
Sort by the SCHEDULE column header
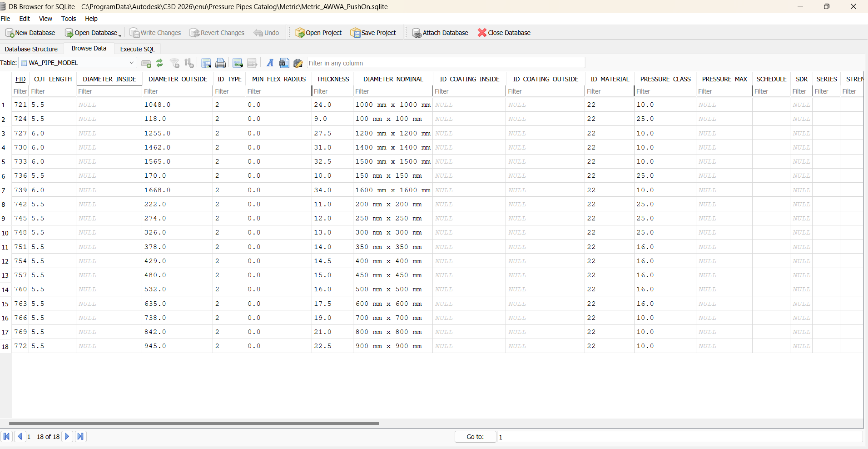click(771, 79)
